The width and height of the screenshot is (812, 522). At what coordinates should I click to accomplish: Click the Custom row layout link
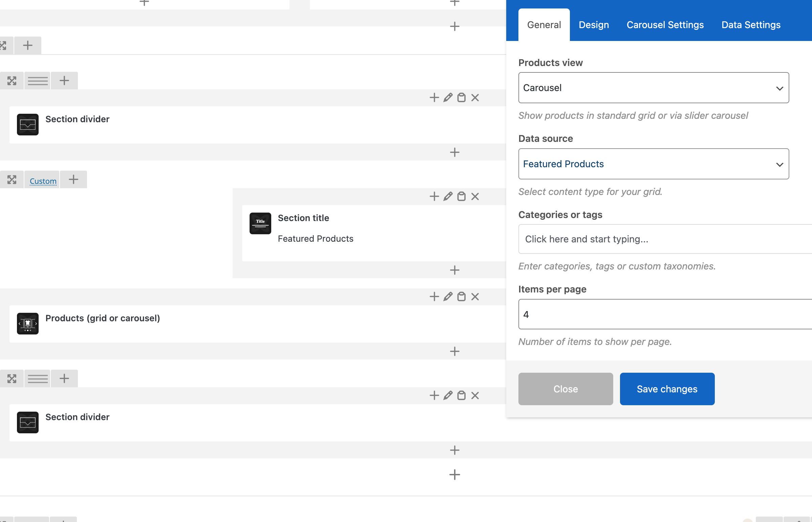(43, 181)
